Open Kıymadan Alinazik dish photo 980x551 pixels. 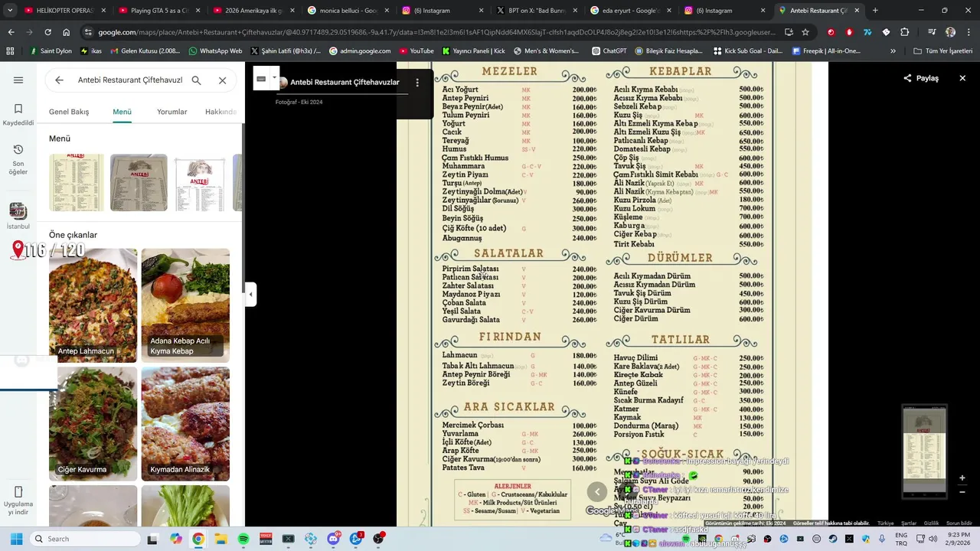point(185,423)
